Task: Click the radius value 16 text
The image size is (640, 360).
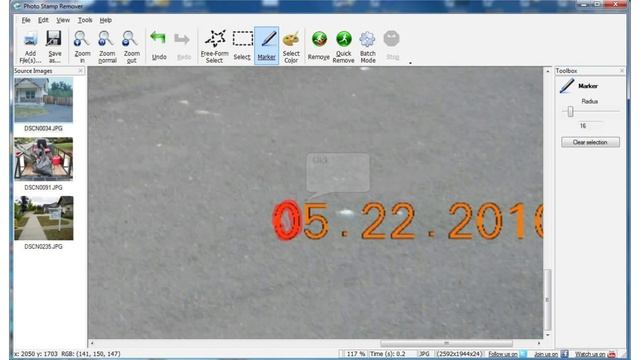Action: pyautogui.click(x=583, y=126)
